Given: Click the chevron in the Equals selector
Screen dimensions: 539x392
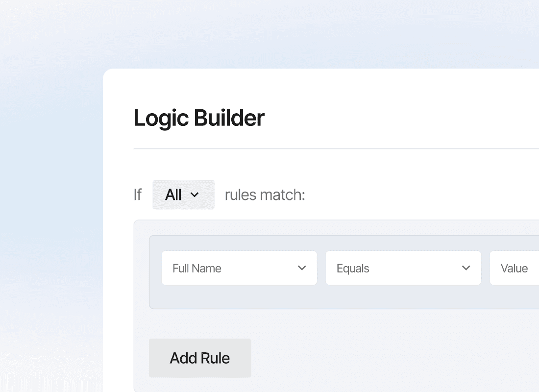Looking at the screenshot, I should 466,268.
